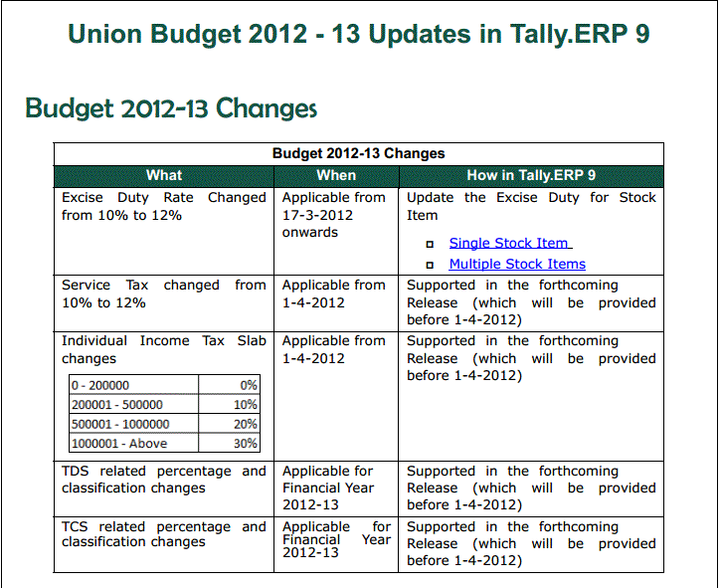Screen dimensions: 721x588
Task: Click 'Individual Income Tax Slab changes' text
Action: [x=164, y=349]
